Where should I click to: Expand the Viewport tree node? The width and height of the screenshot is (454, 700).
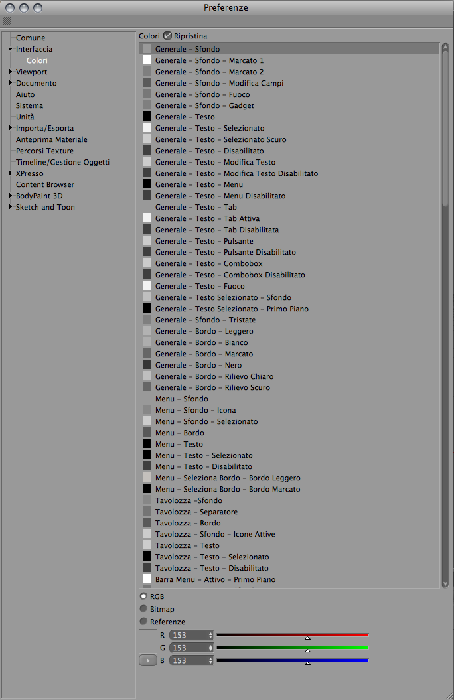10,71
